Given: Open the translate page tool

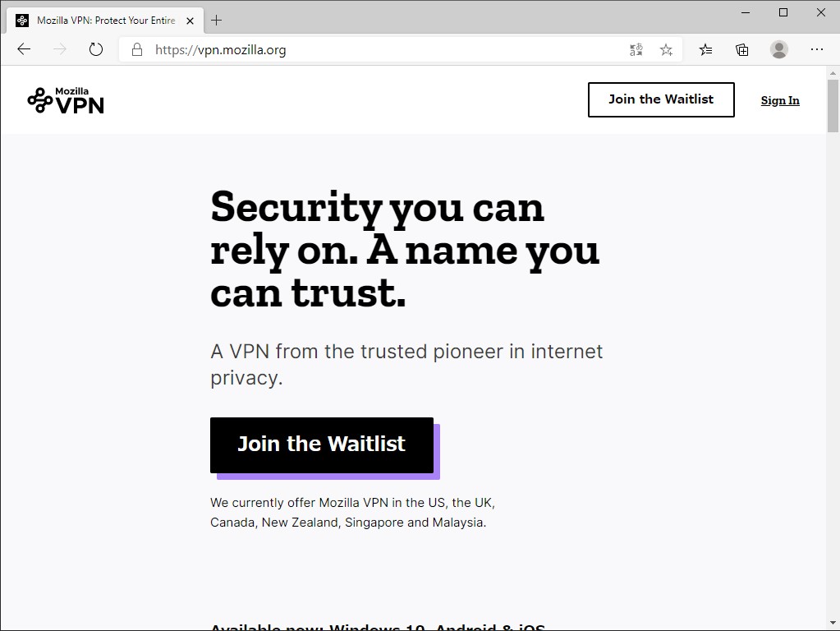Looking at the screenshot, I should click(x=636, y=49).
